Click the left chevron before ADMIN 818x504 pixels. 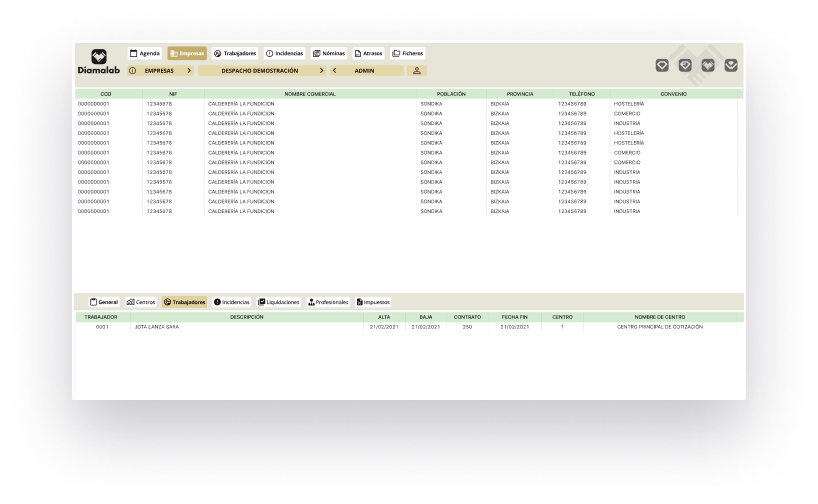(x=334, y=71)
